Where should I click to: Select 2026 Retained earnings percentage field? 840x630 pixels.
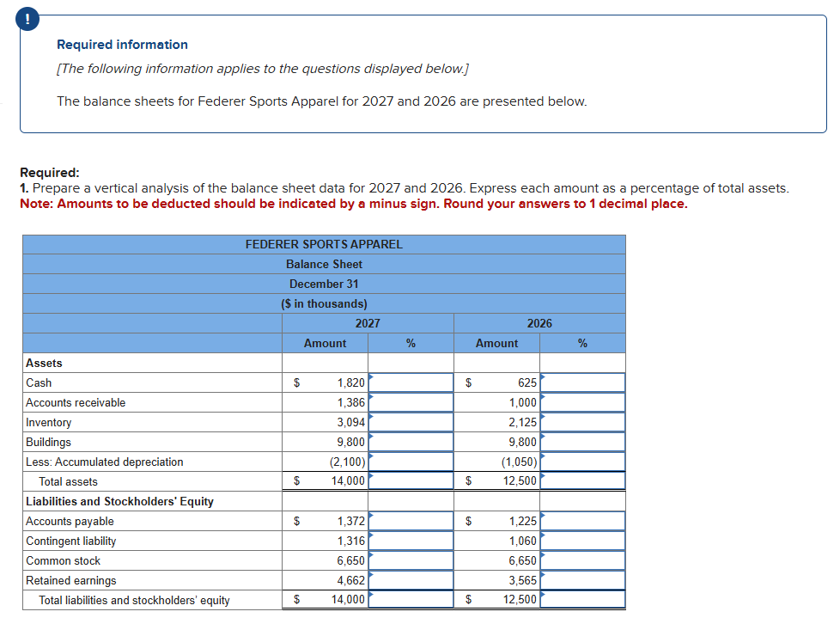[583, 581]
